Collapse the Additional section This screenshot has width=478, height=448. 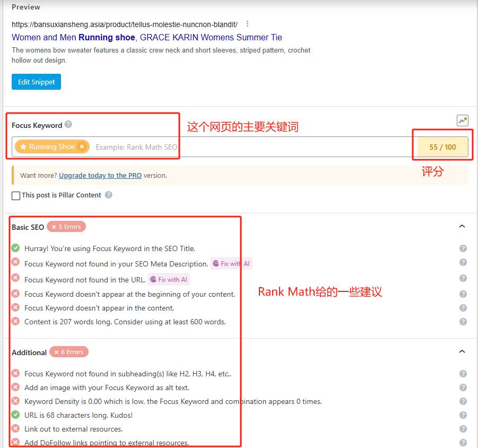coord(462,351)
